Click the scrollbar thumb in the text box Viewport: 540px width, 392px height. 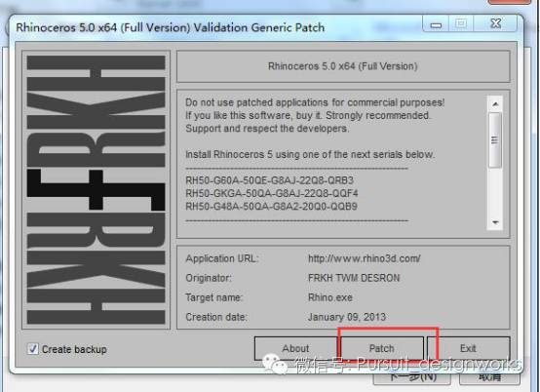(x=495, y=140)
